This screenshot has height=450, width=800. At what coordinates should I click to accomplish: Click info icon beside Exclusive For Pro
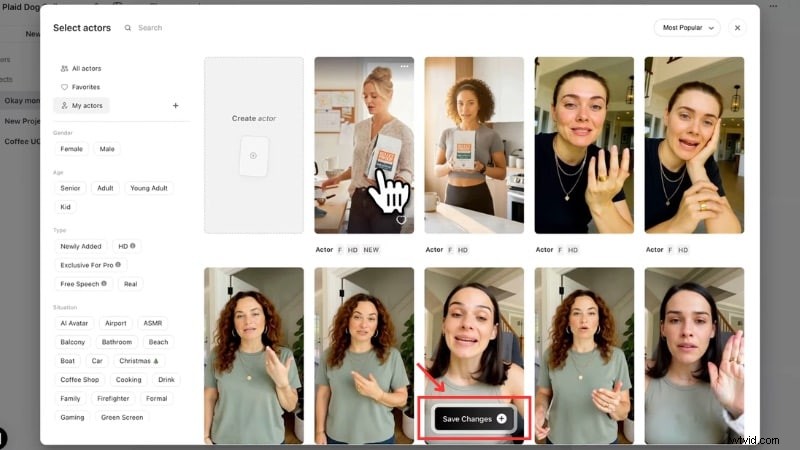(x=118, y=265)
